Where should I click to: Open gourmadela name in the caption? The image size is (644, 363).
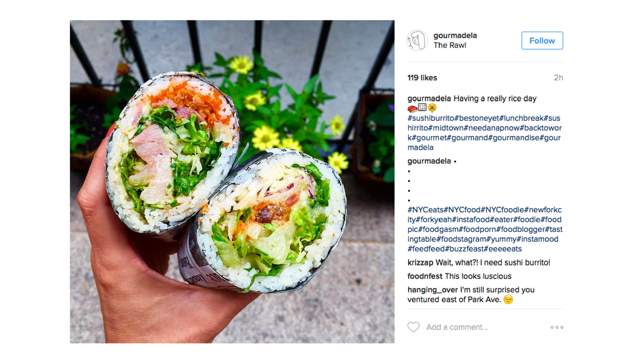[x=429, y=99]
